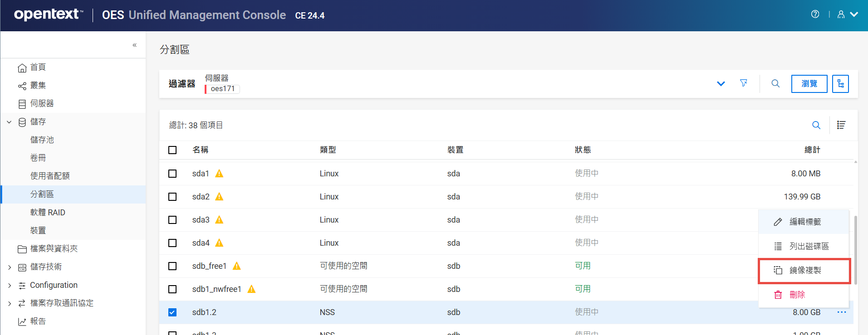Toggle the select-all checkbox in table header
Image resolution: width=868 pixels, height=335 pixels.
point(172,150)
